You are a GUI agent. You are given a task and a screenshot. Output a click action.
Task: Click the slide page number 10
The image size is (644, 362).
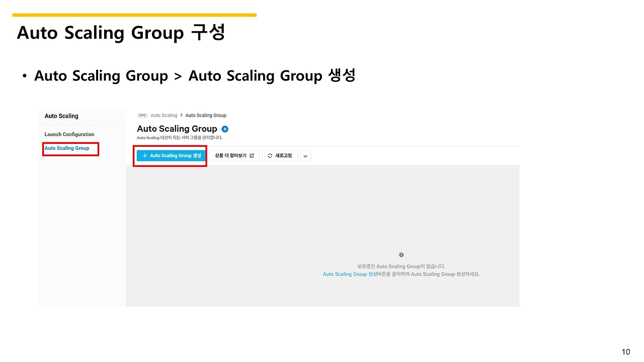click(x=626, y=352)
